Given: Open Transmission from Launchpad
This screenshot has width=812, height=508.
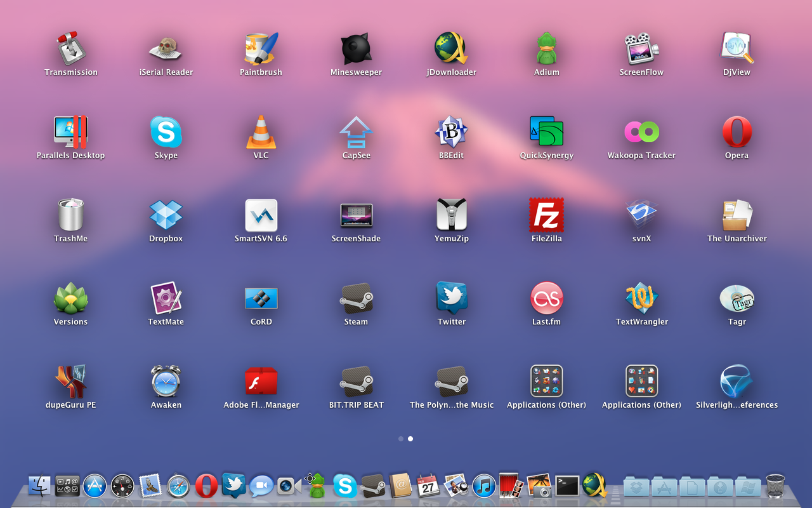Looking at the screenshot, I should point(71,49).
